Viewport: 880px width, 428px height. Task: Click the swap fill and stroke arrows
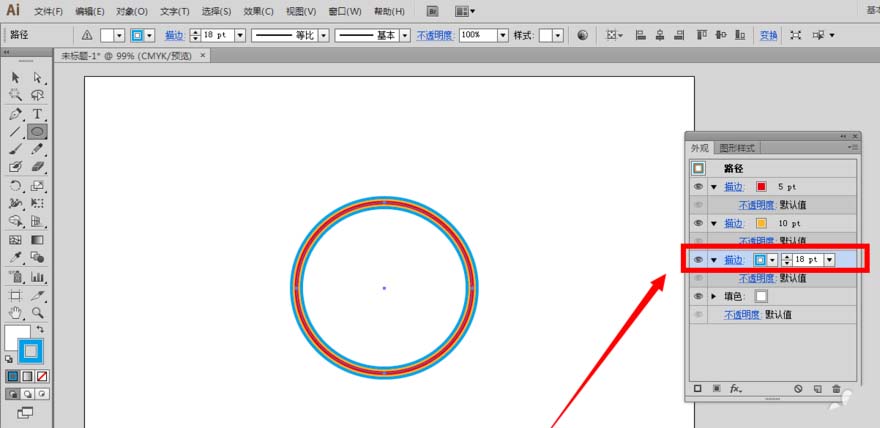coord(40,329)
